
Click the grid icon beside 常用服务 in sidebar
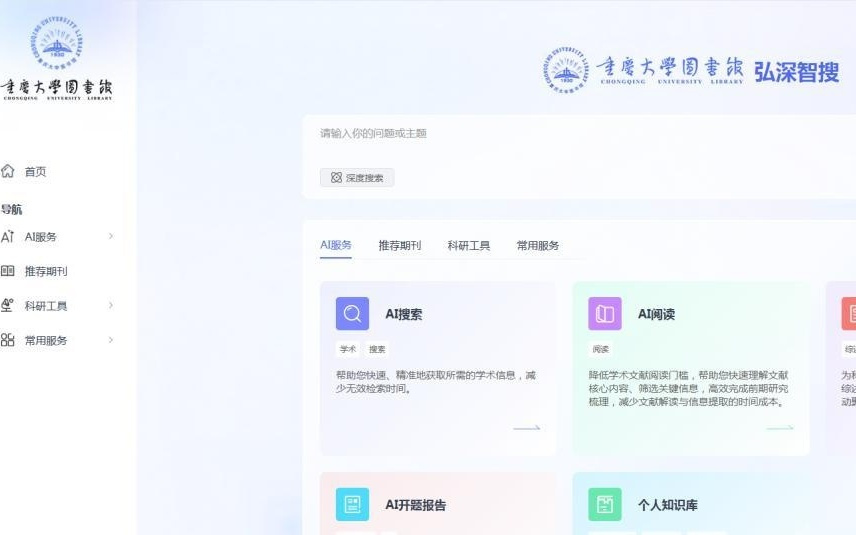pyautogui.click(x=8, y=340)
